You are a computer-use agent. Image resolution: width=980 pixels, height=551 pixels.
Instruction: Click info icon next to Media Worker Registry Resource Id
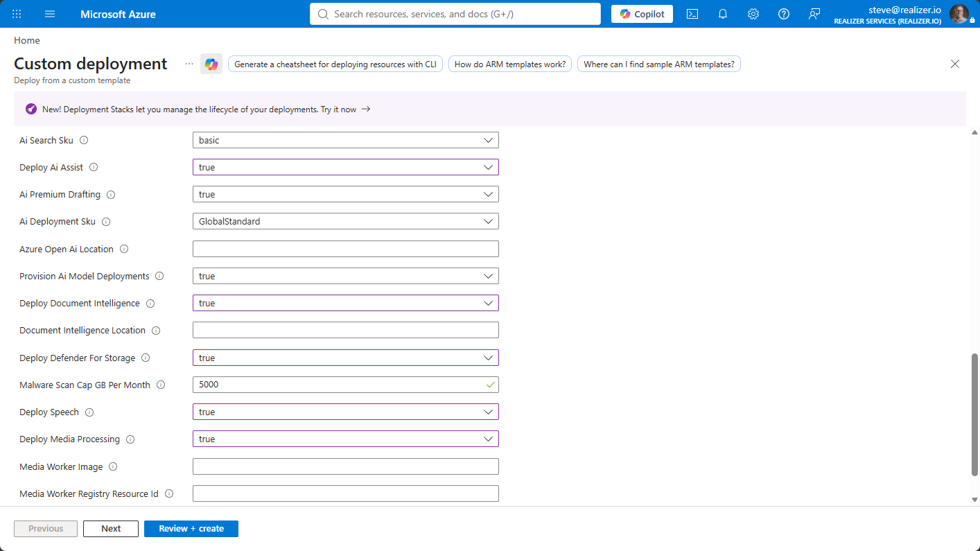(x=169, y=493)
